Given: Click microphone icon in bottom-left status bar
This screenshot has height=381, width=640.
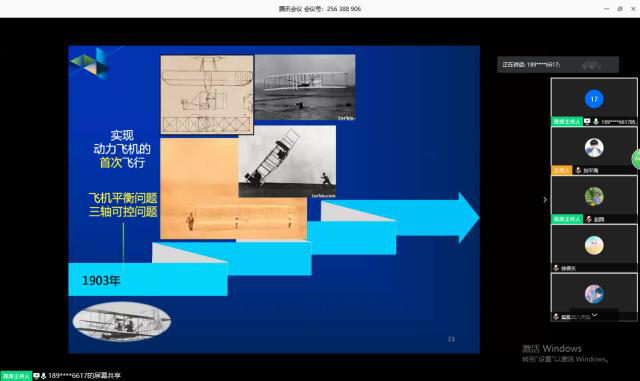Looking at the screenshot, I should pyautogui.click(x=43, y=376).
